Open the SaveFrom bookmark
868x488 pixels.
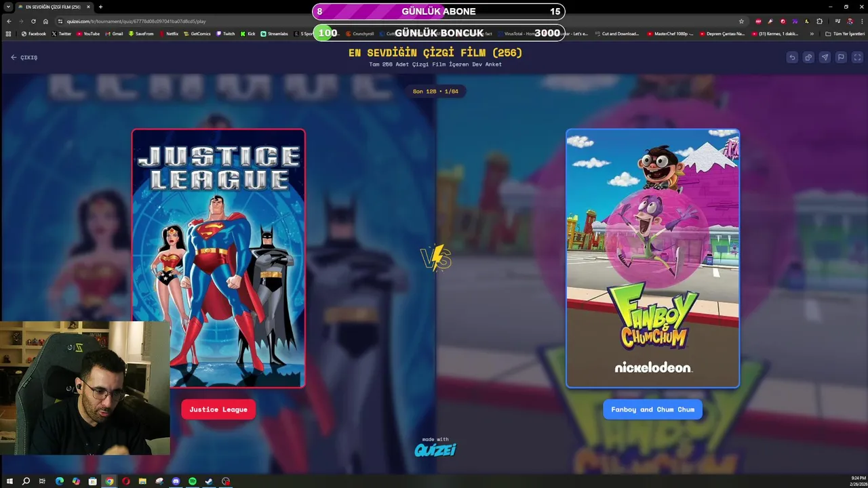tap(141, 33)
